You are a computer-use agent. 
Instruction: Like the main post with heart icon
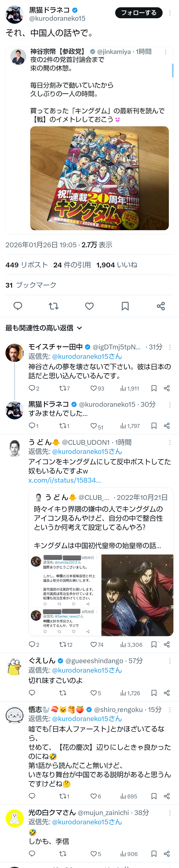89,306
